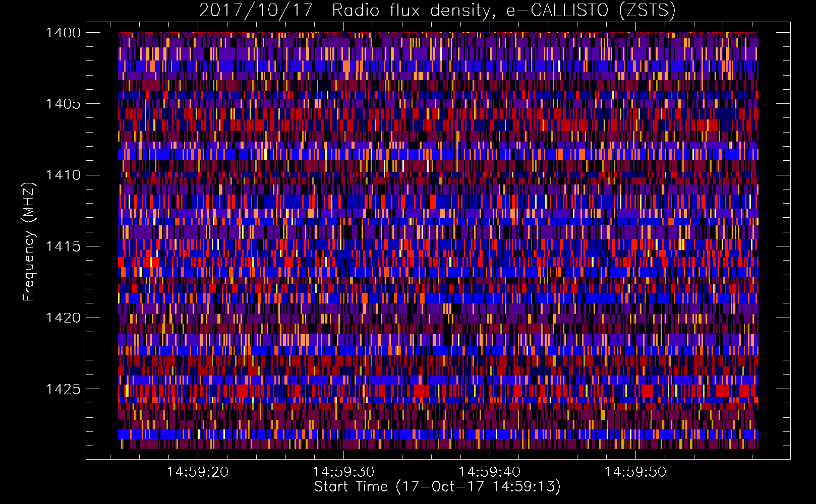
Task: Select the 1415 frequency tick label
Action: 63,246
